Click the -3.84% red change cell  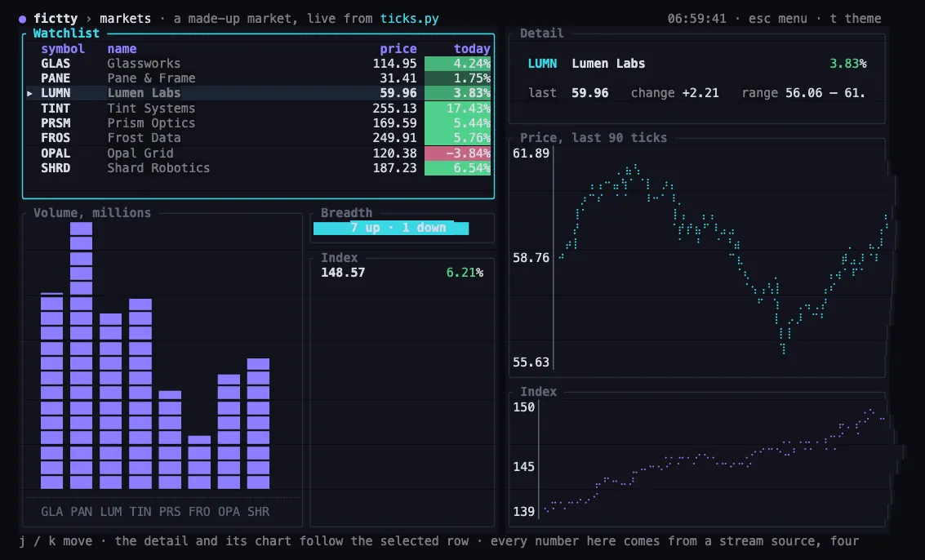click(x=458, y=153)
